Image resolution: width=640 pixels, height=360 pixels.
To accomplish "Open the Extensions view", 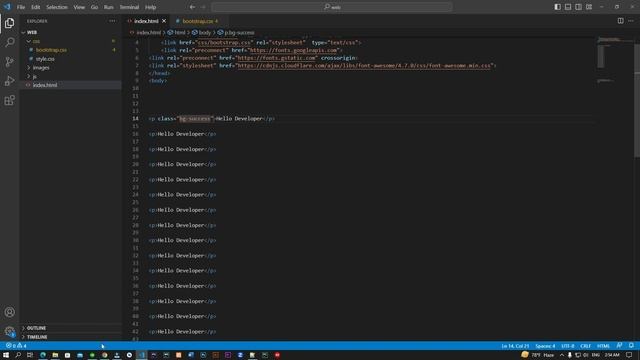I will (9, 100).
